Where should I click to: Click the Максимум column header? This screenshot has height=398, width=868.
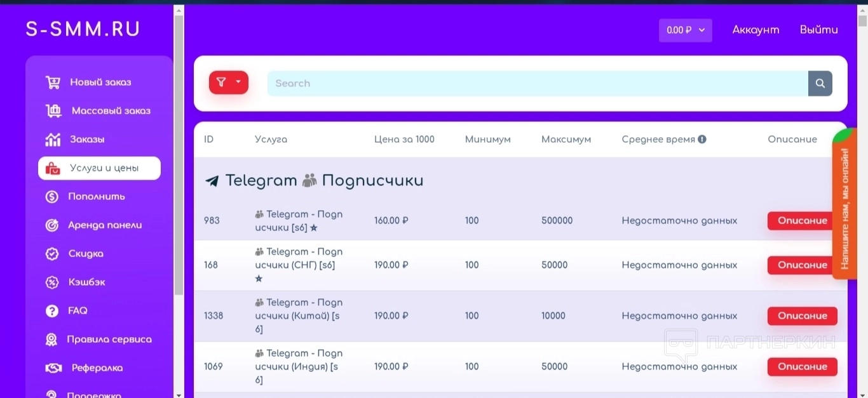tap(566, 140)
